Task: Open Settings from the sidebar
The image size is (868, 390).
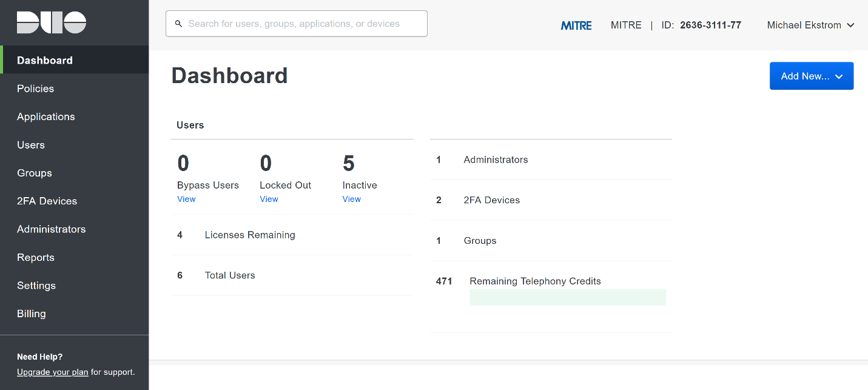Action: 36,285
